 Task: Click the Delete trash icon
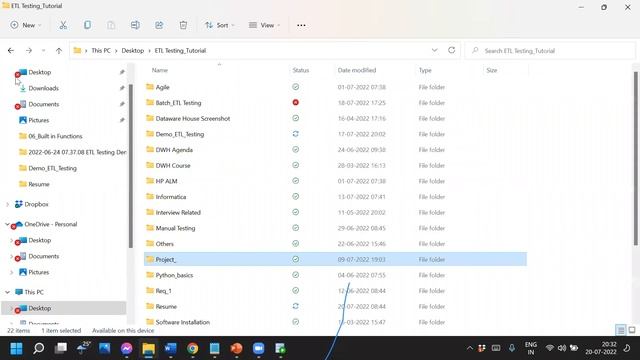pyautogui.click(x=183, y=25)
